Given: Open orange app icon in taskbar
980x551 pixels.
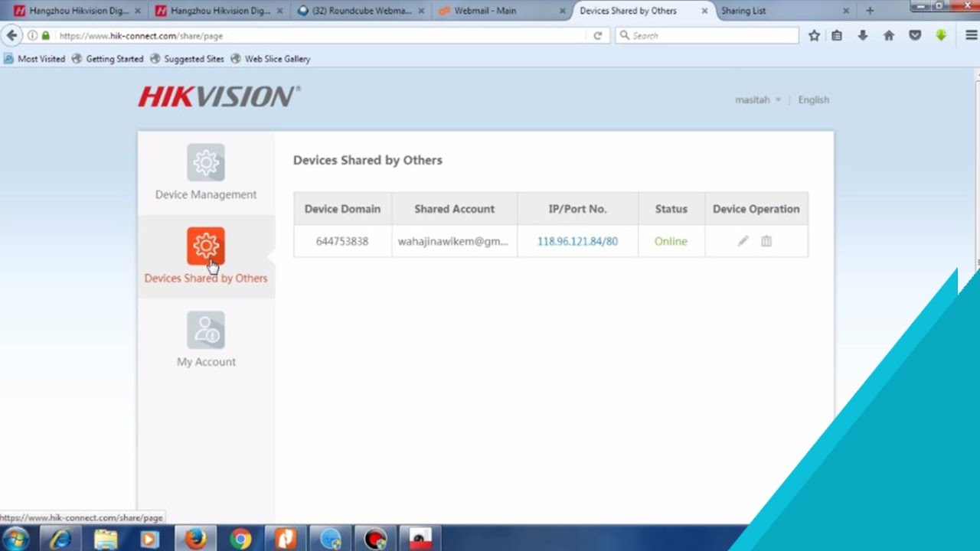Looking at the screenshot, I should 286,539.
